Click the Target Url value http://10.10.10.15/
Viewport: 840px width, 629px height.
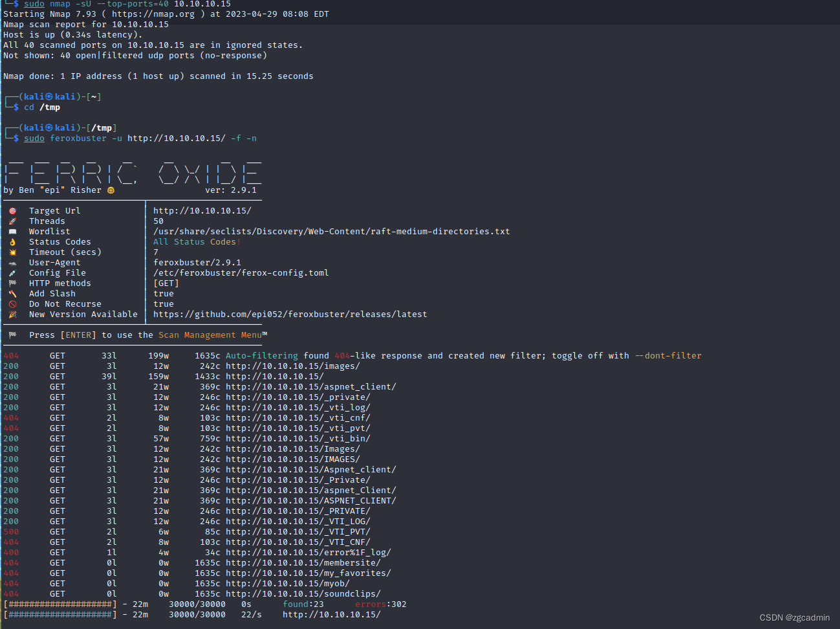tap(202, 211)
